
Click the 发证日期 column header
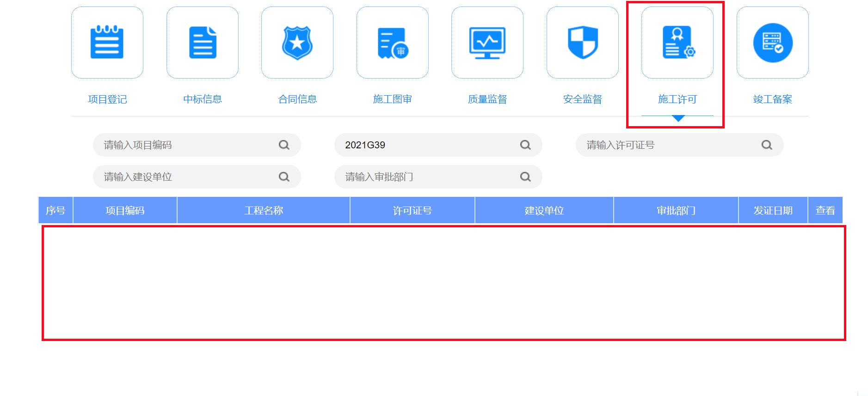[x=773, y=211]
